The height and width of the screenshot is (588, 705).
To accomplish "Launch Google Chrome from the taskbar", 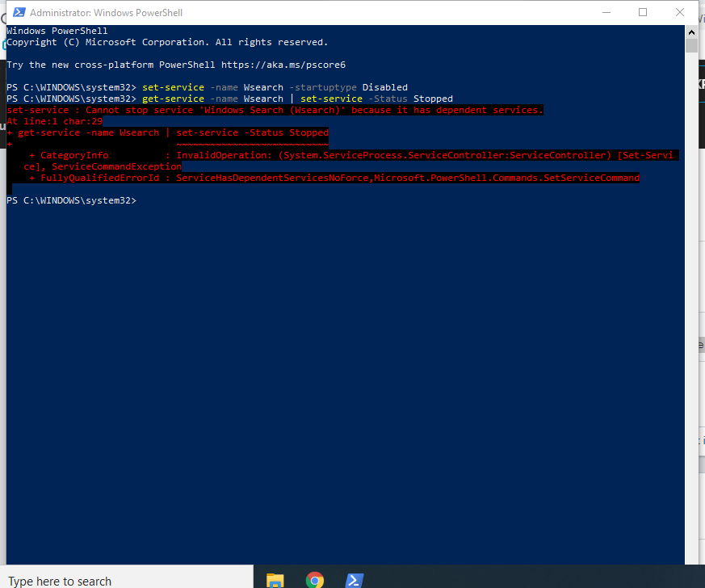I will click(x=315, y=579).
